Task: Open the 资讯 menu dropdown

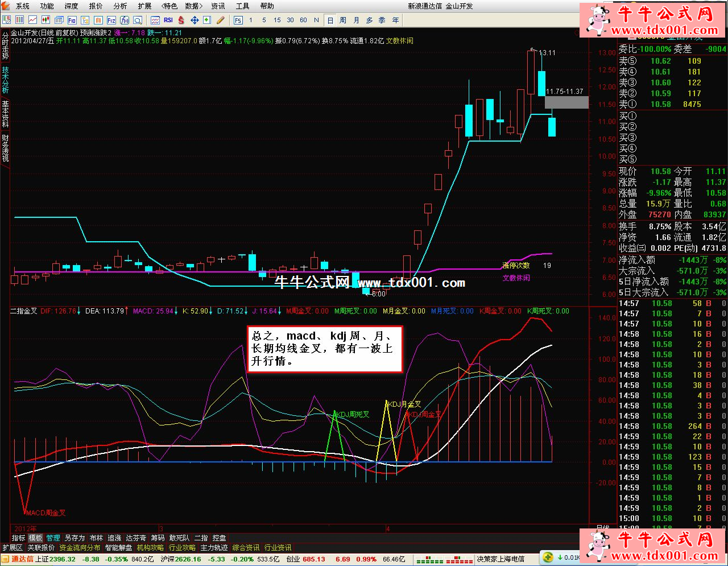Action: 218,6
